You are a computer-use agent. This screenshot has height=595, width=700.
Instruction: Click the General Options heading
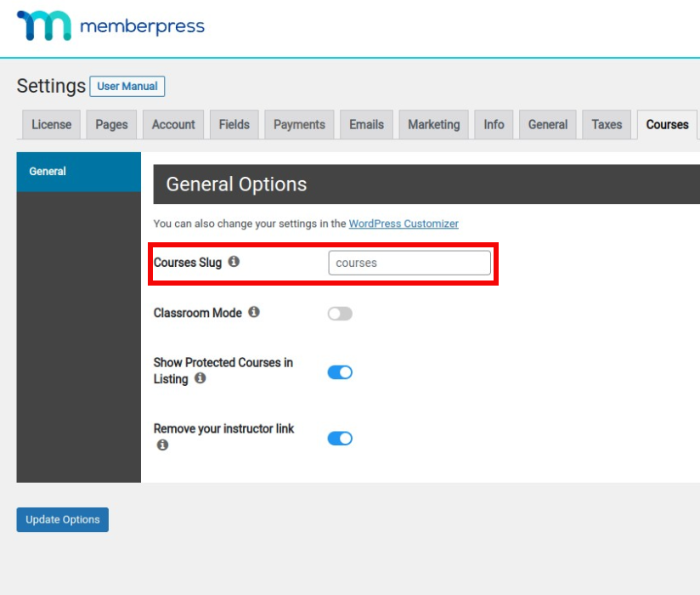[236, 184]
